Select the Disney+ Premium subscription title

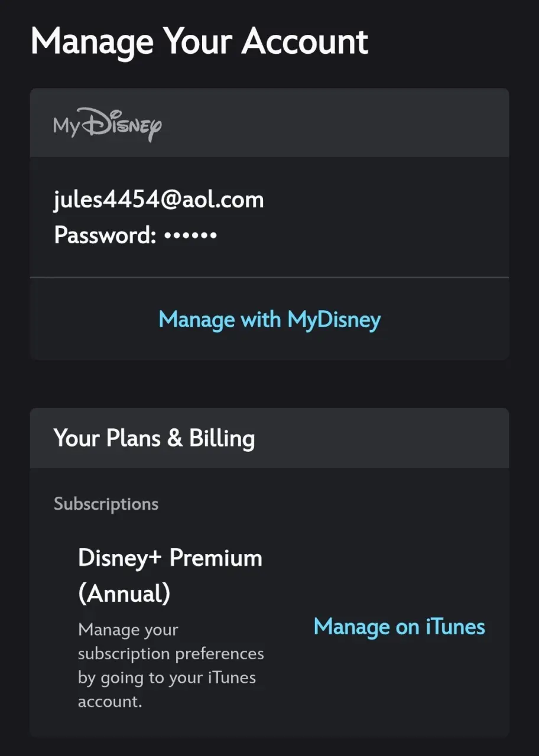[x=170, y=558]
